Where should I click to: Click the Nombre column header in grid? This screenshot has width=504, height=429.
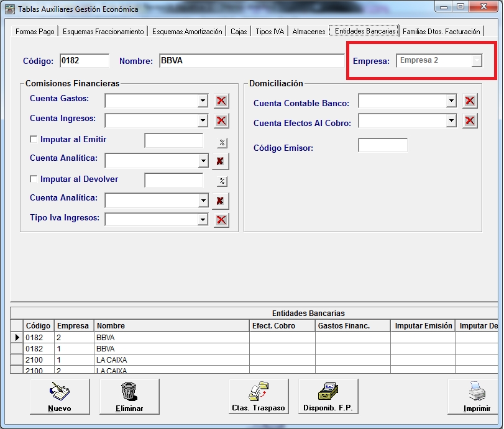click(x=172, y=325)
